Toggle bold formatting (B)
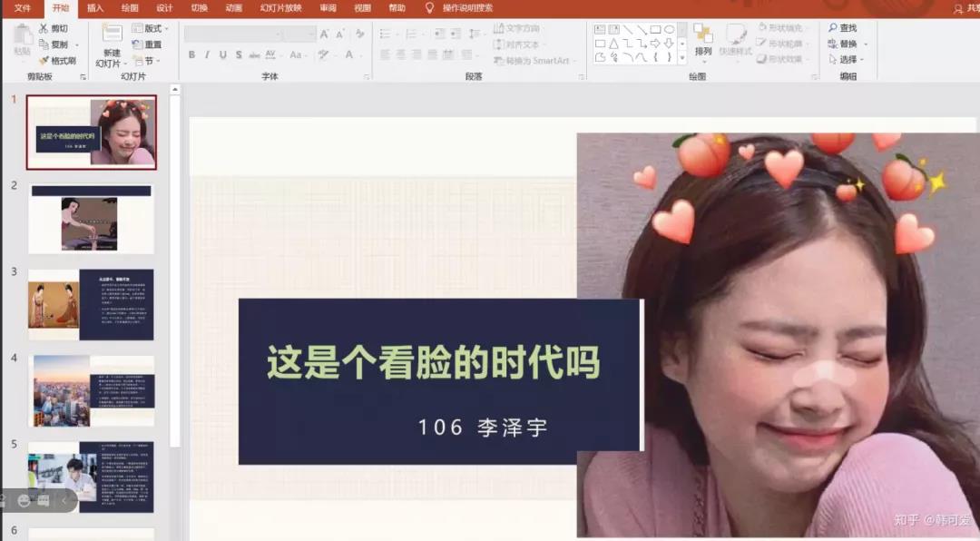The image size is (980, 541). (x=191, y=55)
